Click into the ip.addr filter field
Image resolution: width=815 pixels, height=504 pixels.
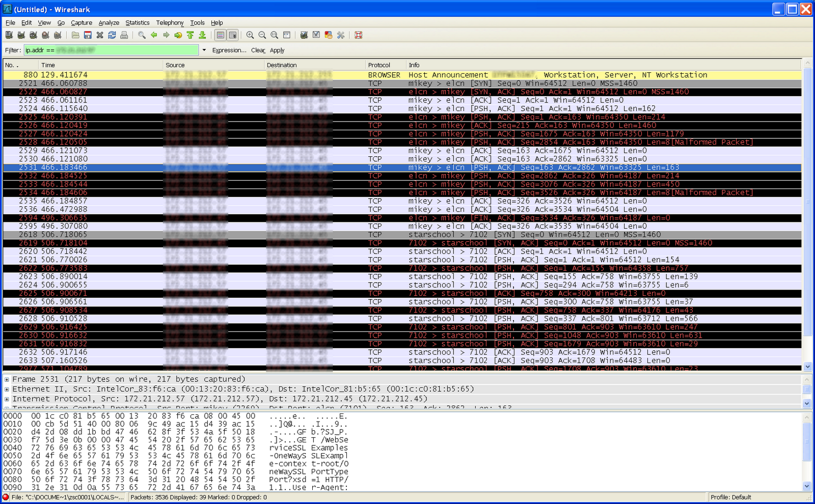(x=111, y=50)
